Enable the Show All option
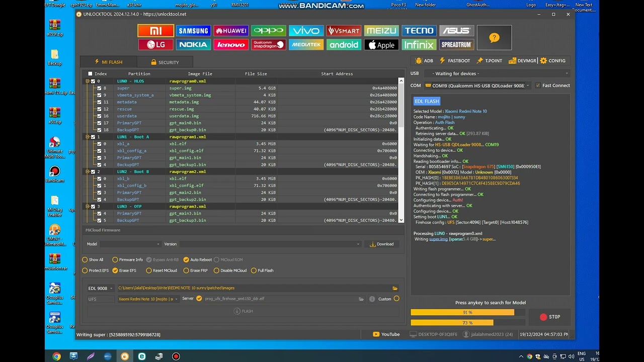The height and width of the screenshot is (362, 644). coord(85,260)
